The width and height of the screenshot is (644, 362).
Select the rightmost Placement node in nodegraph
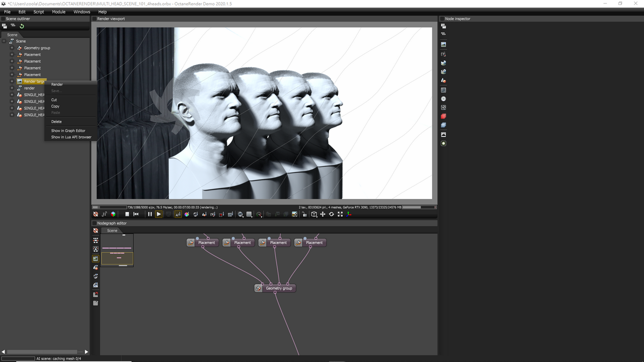tap(310, 242)
